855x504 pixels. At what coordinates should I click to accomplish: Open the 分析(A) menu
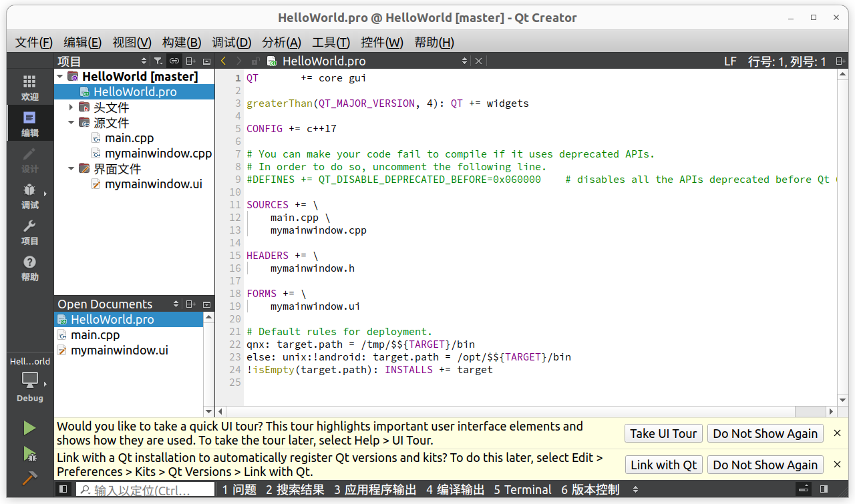281,43
